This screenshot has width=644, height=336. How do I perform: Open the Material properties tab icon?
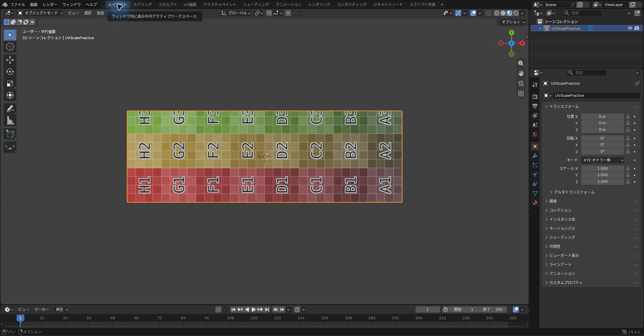535,203
